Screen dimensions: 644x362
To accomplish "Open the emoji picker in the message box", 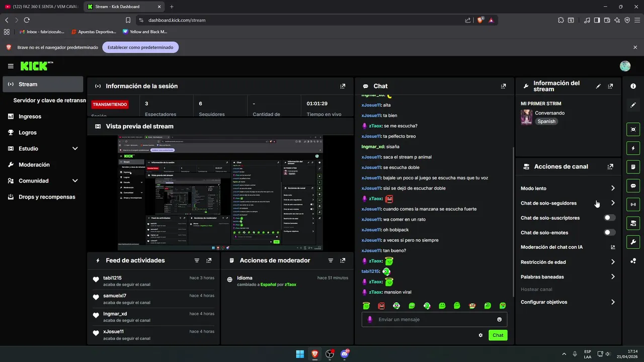I will click(x=499, y=319).
